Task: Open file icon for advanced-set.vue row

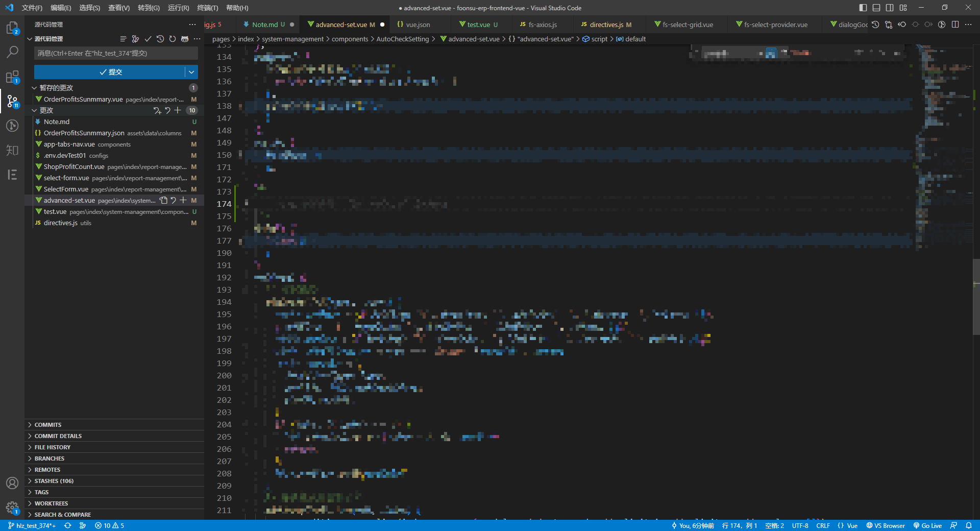Action: coord(163,200)
